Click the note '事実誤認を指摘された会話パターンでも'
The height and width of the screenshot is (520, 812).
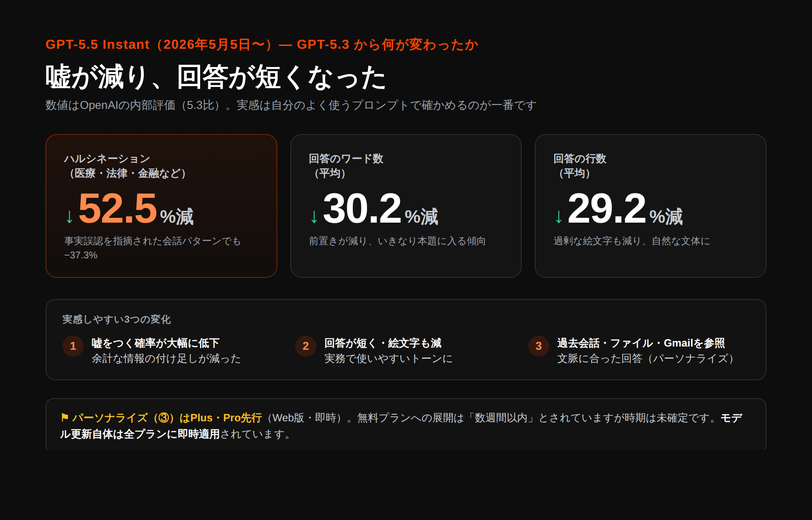click(x=153, y=241)
